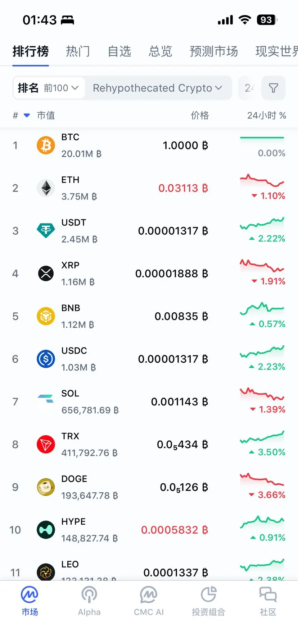This screenshot has width=298, height=644.
Task: Tap the TRX coin logo
Action: click(46, 445)
